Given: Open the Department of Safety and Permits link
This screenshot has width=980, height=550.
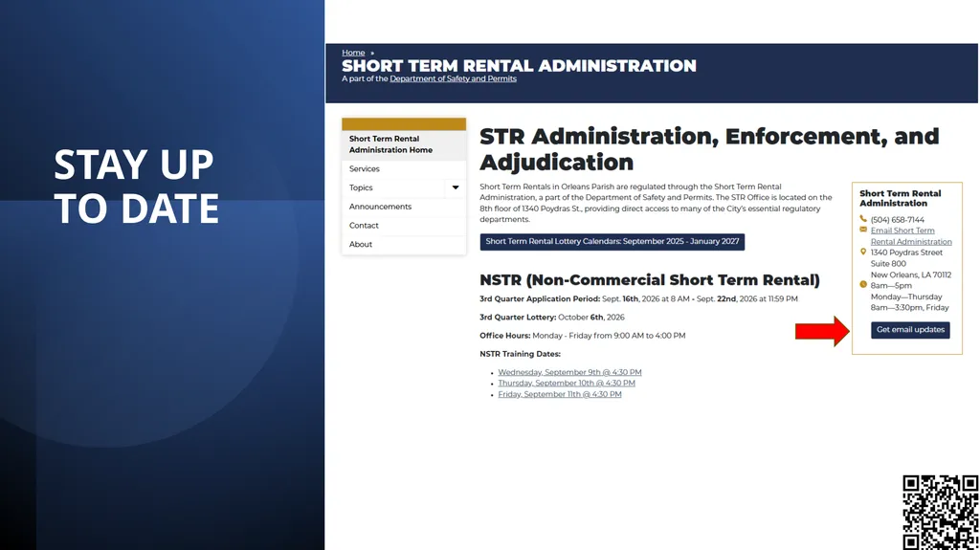Looking at the screenshot, I should (453, 78).
